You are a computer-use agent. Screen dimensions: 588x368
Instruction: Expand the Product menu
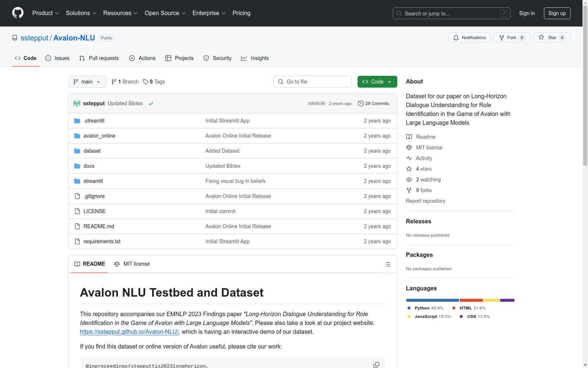46,13
